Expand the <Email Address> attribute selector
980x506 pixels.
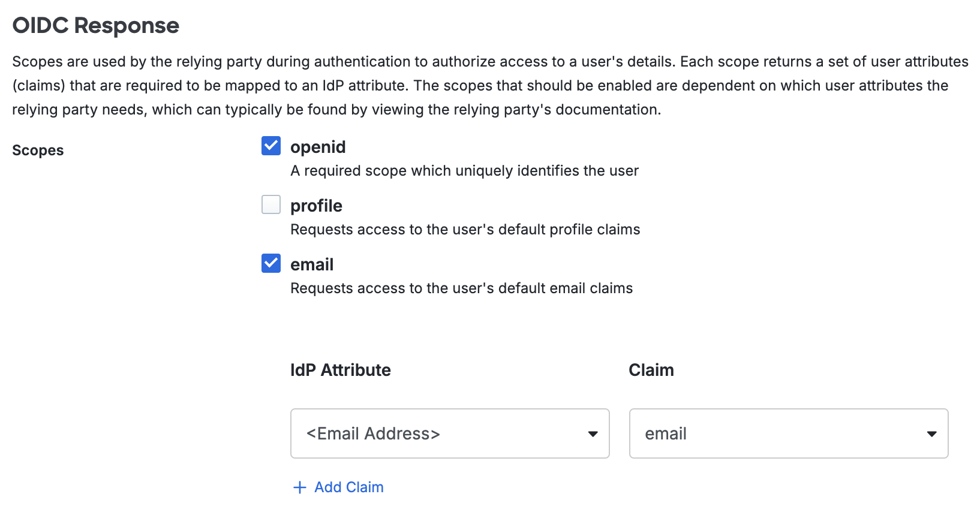[x=450, y=433]
